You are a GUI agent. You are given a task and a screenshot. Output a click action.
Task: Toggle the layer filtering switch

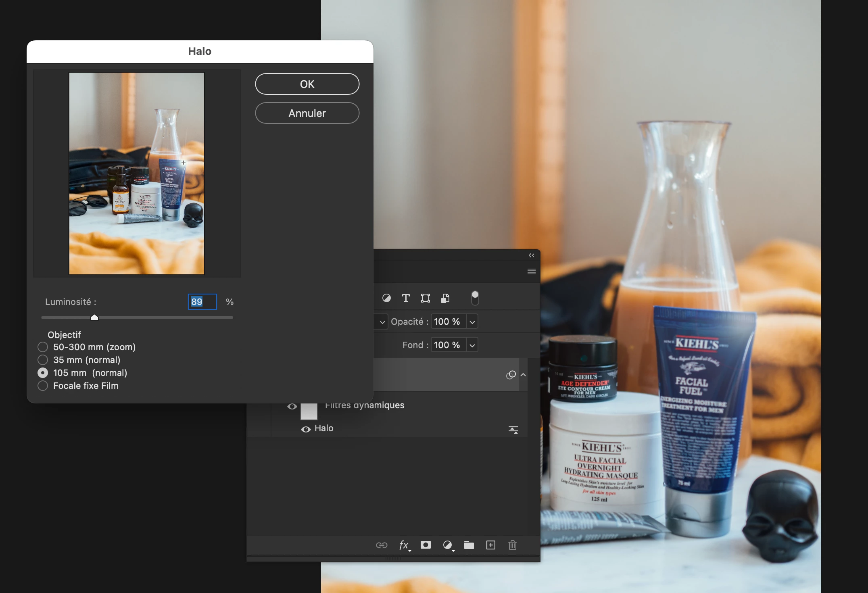click(475, 298)
